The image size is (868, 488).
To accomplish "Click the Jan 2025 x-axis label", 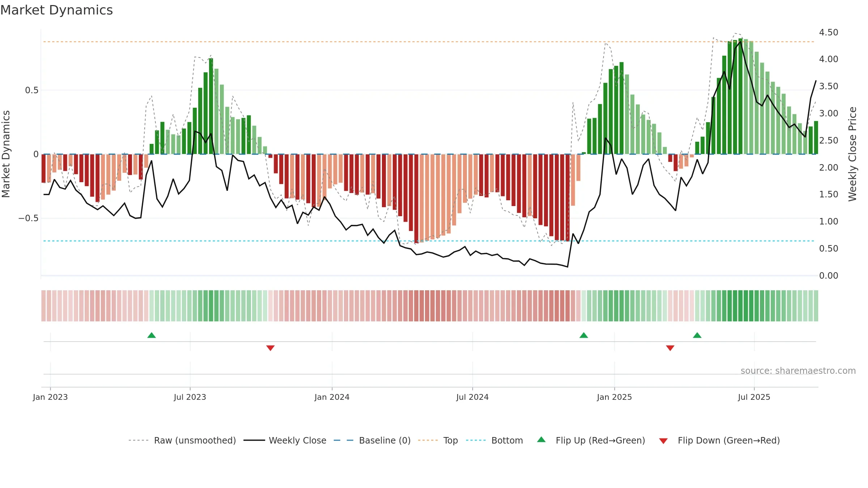I will (614, 397).
